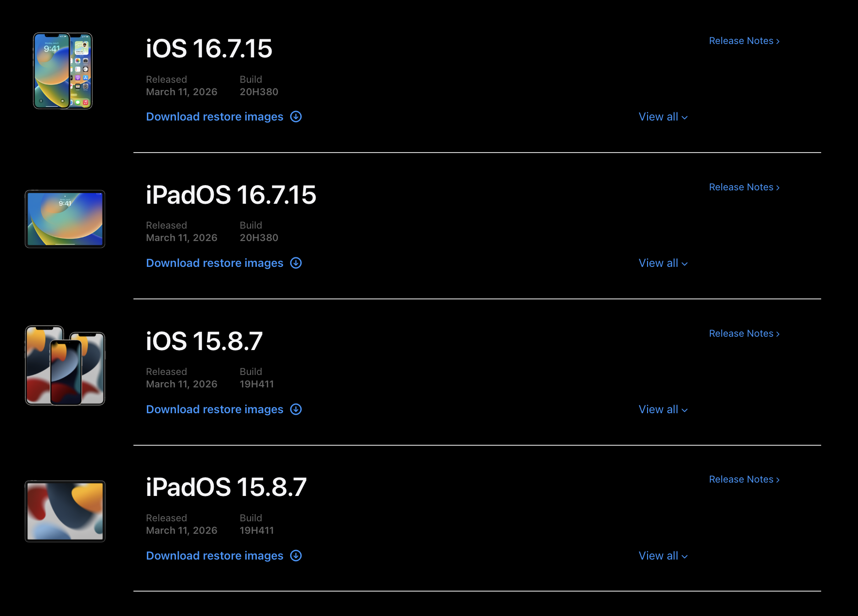858x616 pixels.
Task: Click the download arrow icon for iOS 15.8.7
Action: coord(296,409)
